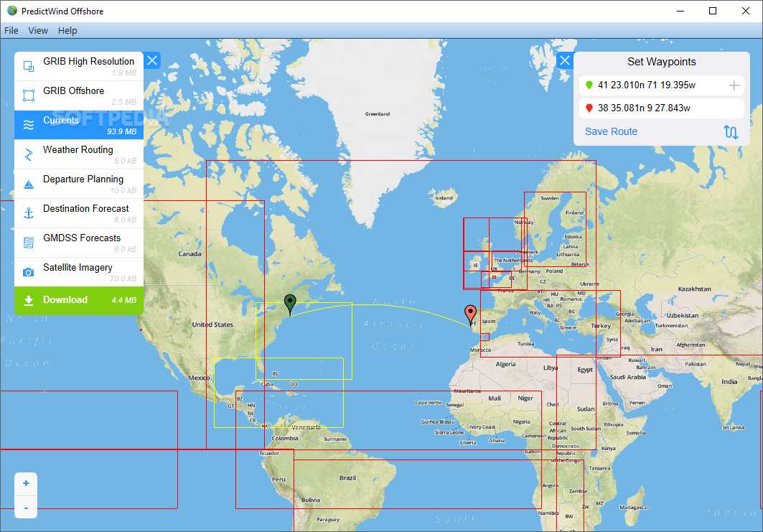The width and height of the screenshot is (763, 532).
Task: Click the 4.4 MB download size text
Action: 124,300
